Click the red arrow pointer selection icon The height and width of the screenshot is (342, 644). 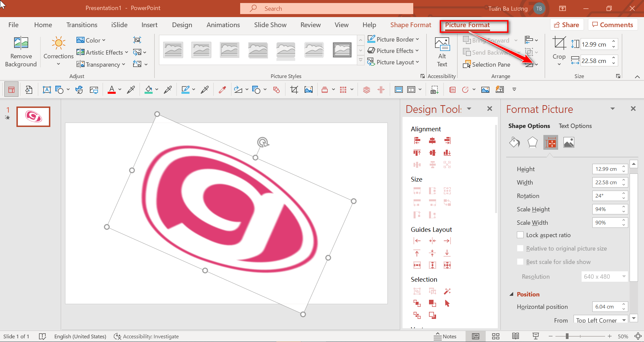pyautogui.click(x=447, y=303)
